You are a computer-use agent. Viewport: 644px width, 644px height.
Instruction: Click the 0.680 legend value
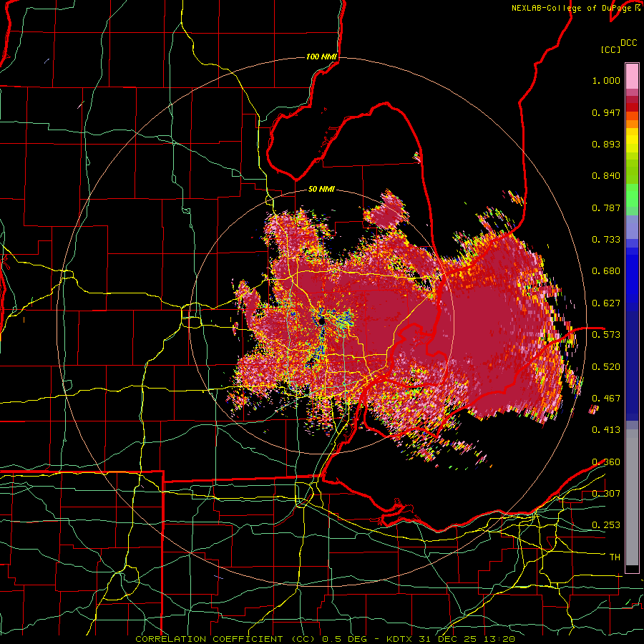tap(606, 271)
